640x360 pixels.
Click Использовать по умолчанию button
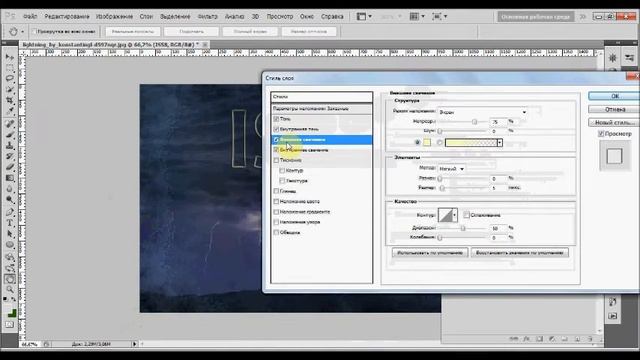(430, 253)
